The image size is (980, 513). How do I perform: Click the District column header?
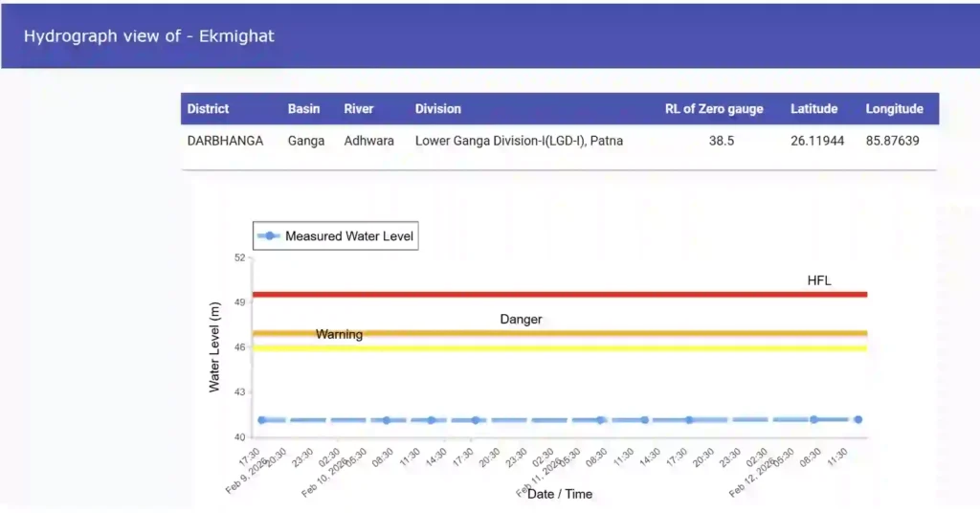click(x=208, y=109)
